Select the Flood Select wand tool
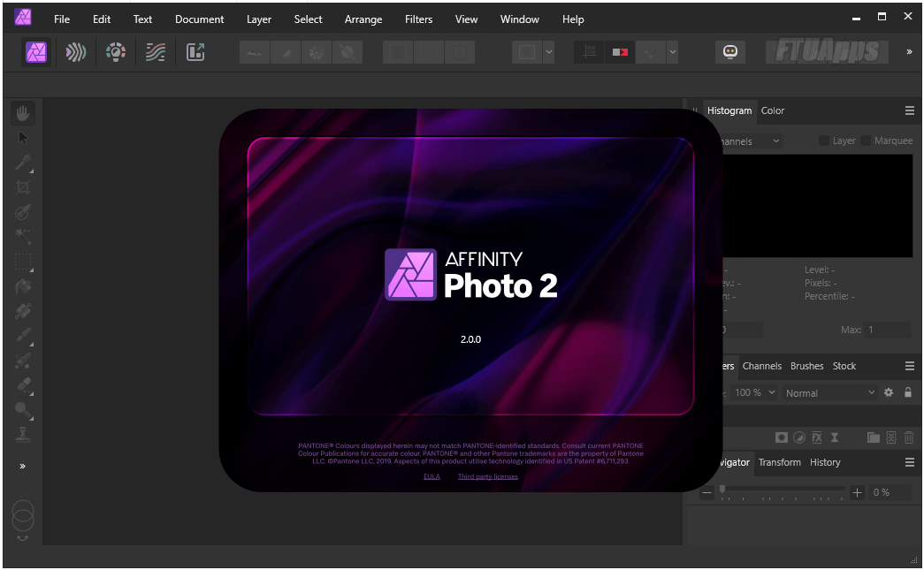 click(23, 237)
